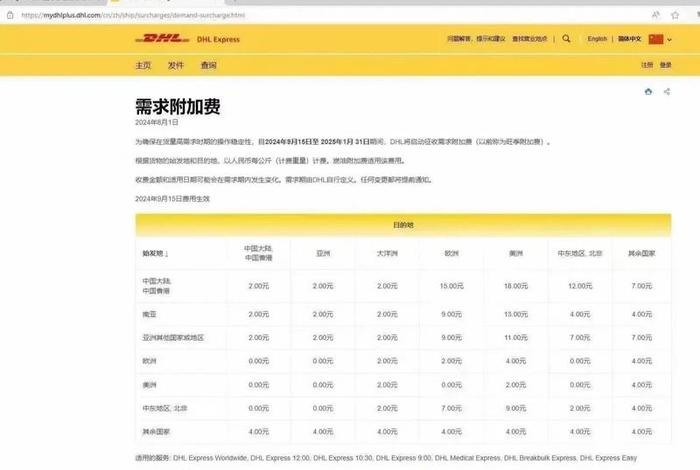
Task: Click the China flag country icon
Action: (x=656, y=39)
